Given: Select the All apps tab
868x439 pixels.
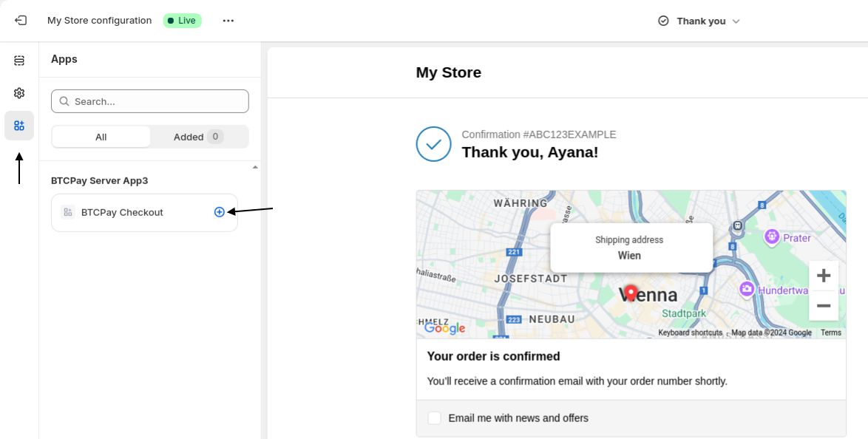Looking at the screenshot, I should point(101,137).
